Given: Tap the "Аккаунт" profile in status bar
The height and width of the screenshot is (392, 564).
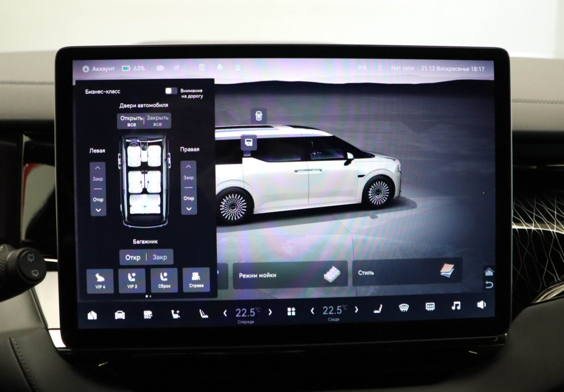Looking at the screenshot, I should point(98,69).
